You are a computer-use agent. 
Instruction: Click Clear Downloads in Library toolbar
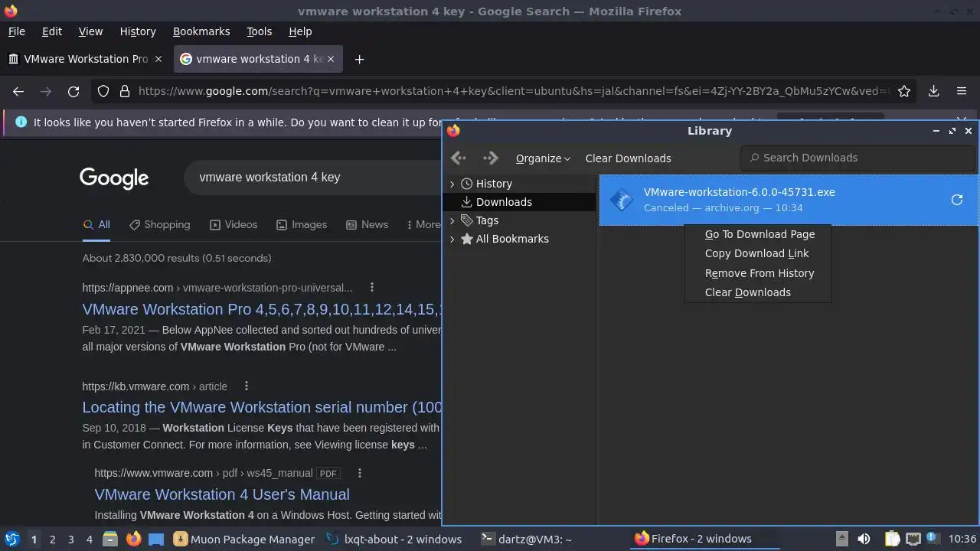[x=628, y=158]
